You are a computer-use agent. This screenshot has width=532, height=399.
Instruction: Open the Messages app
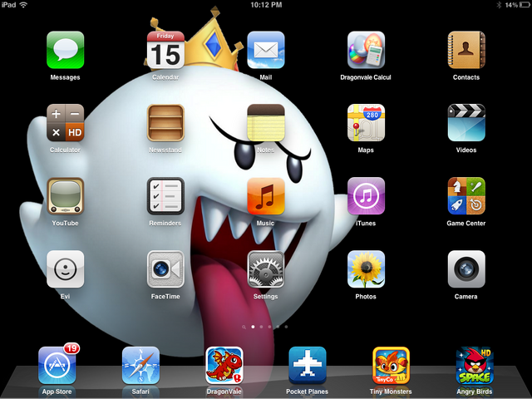65,50
